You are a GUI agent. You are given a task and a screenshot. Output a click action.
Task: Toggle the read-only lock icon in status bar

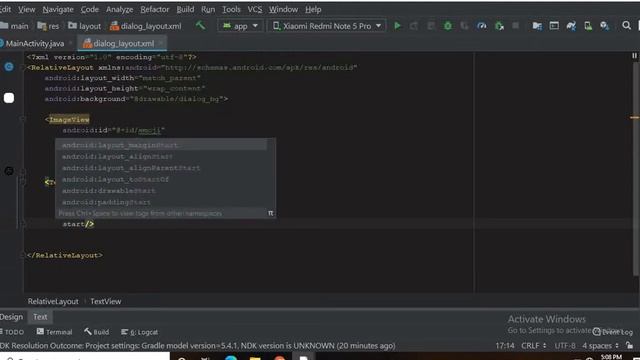click(631, 345)
